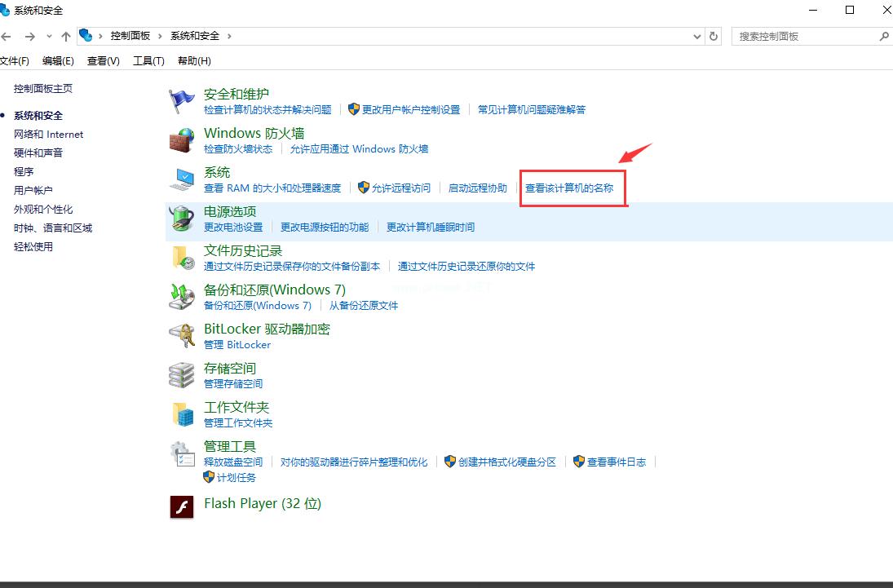Click 释放磁盘空间 link
Image resolution: width=893 pixels, height=588 pixels.
coord(233,462)
